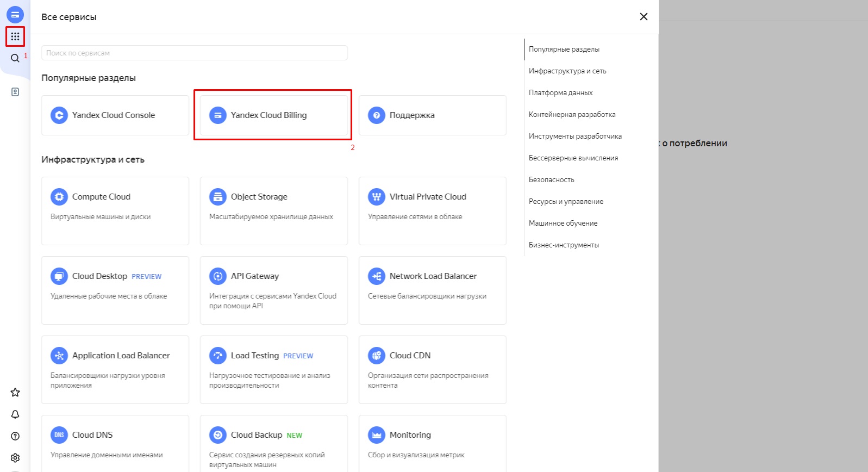
Task: Open Compute Cloud service title
Action: pos(101,197)
